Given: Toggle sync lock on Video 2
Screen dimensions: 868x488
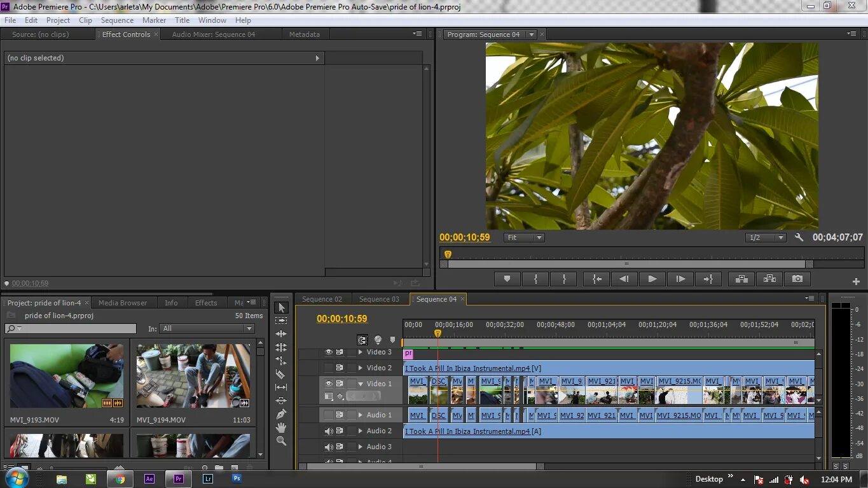Looking at the screenshot, I should [340, 368].
